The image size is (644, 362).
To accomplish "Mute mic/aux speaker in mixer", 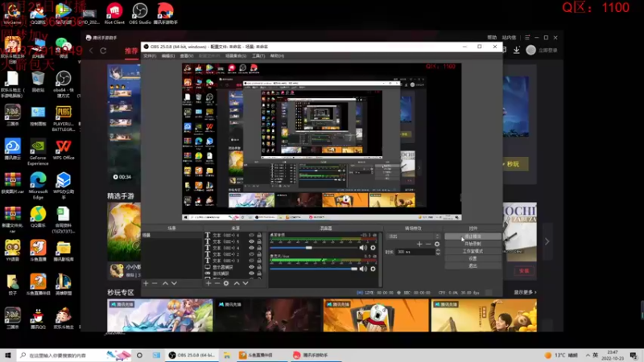I will click(x=363, y=269).
